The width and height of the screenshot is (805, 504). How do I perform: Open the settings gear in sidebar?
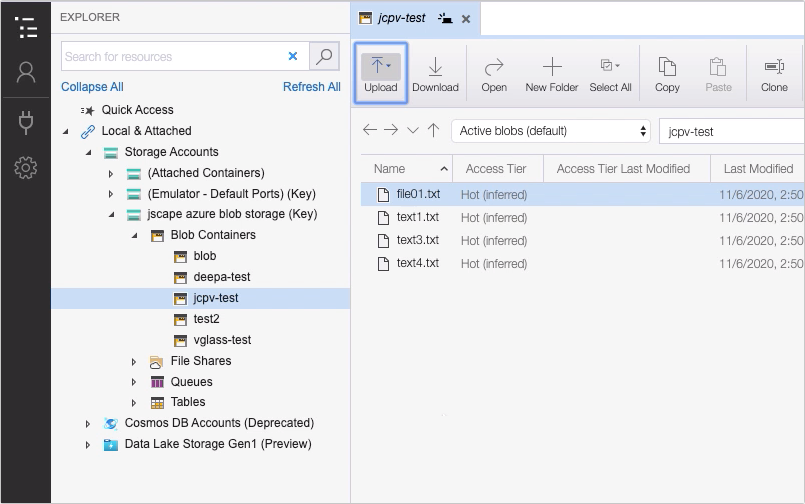(26, 168)
